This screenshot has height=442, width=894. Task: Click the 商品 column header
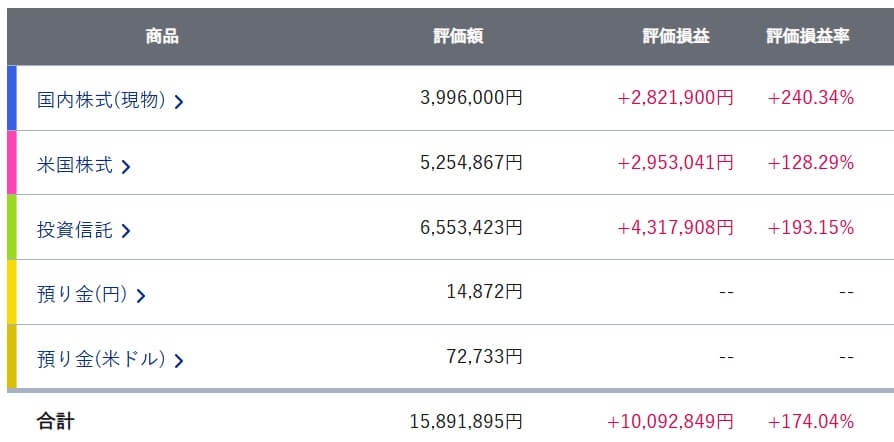tap(161, 36)
